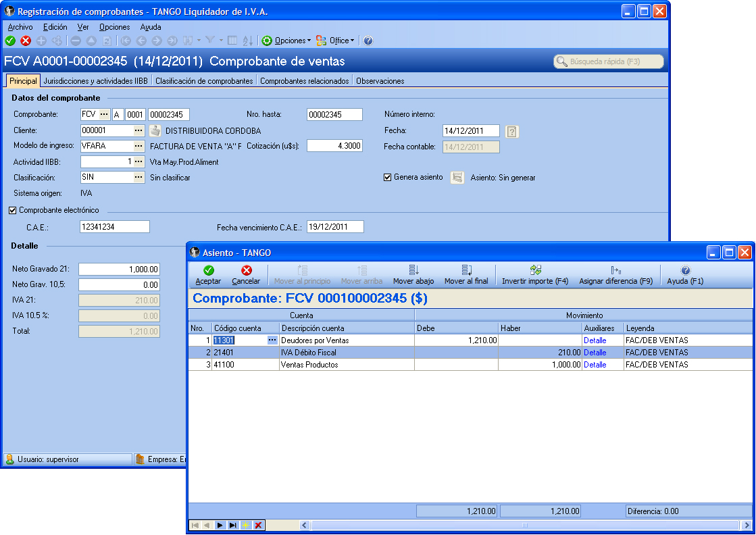
Task: Click Invertir importe (F4)
Action: (535, 275)
